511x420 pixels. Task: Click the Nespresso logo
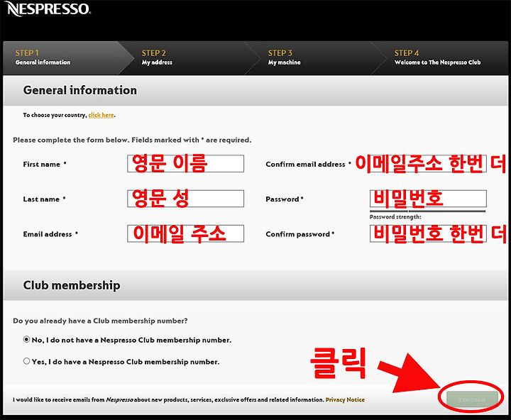point(48,9)
